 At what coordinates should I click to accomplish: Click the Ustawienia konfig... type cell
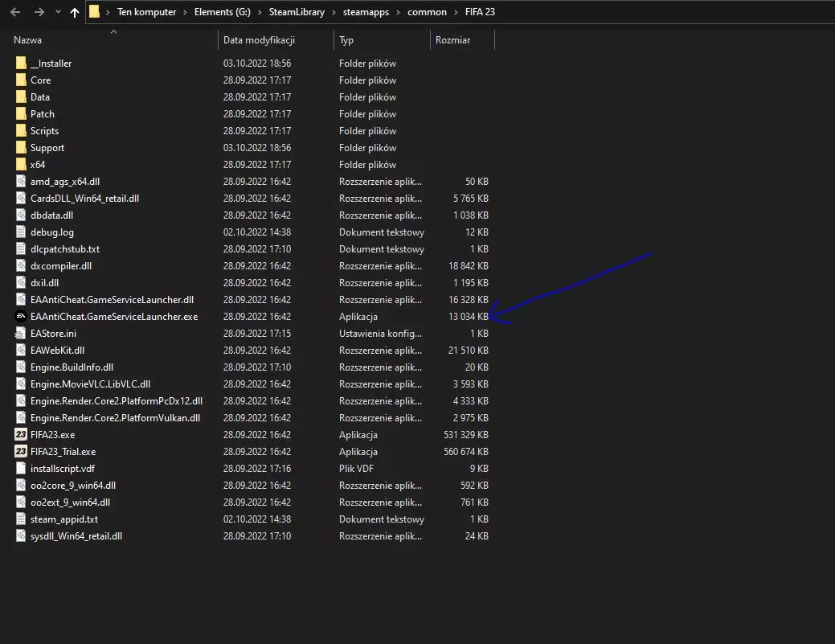[x=380, y=334]
